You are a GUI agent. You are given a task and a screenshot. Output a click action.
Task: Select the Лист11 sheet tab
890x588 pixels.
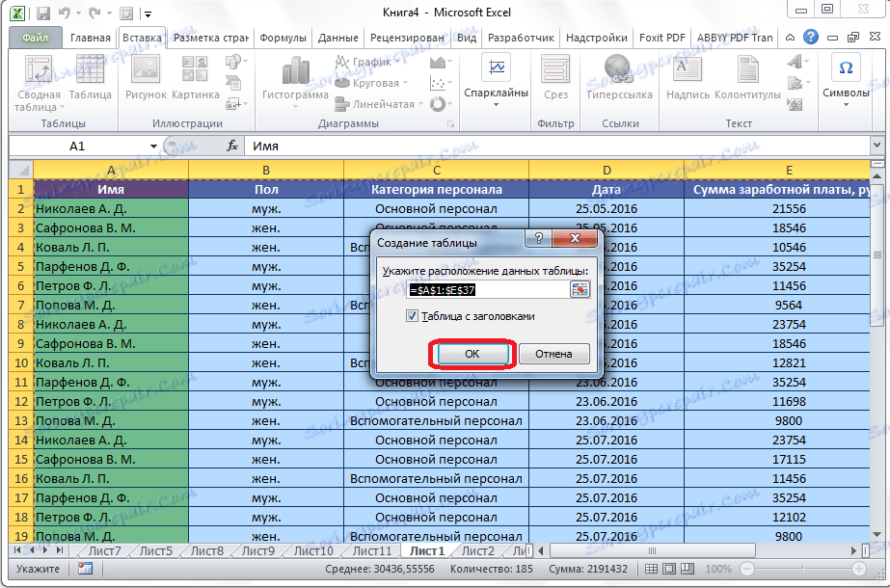pyautogui.click(x=372, y=550)
